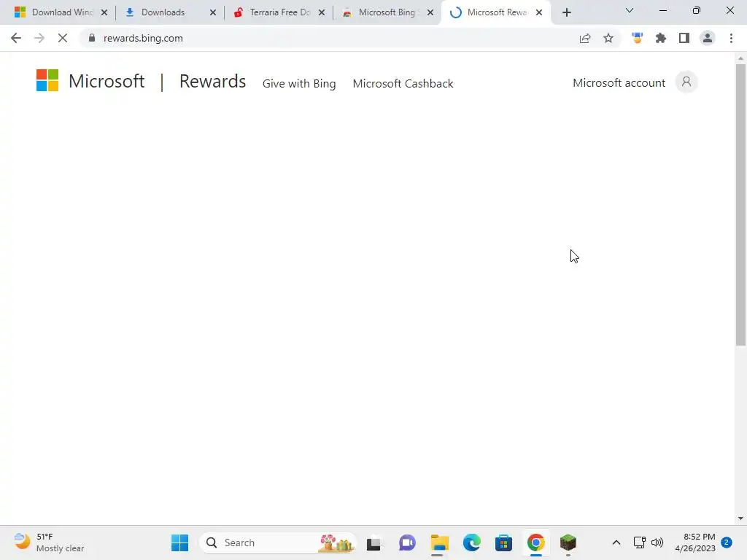Click the scrollbar down arrow
747x560 pixels.
pos(740,518)
